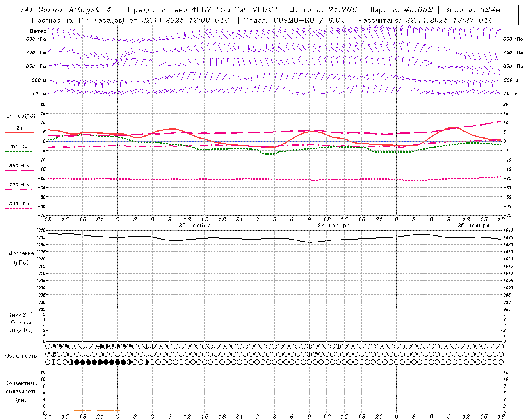Click the (мм/3ч.) precipitation unit label
Screen dimensions: 525x420
point(21,315)
